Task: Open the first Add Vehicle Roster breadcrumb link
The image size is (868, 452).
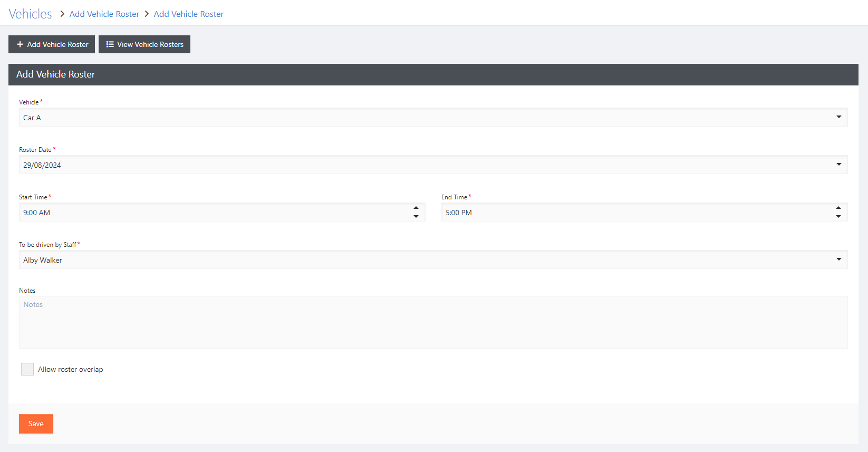Action: pyautogui.click(x=104, y=14)
